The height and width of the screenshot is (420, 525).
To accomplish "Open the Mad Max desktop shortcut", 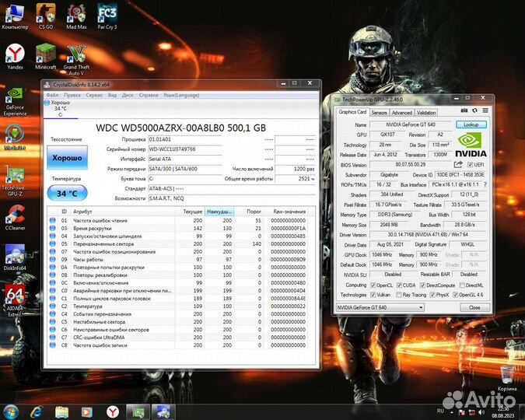I will [x=76, y=16].
